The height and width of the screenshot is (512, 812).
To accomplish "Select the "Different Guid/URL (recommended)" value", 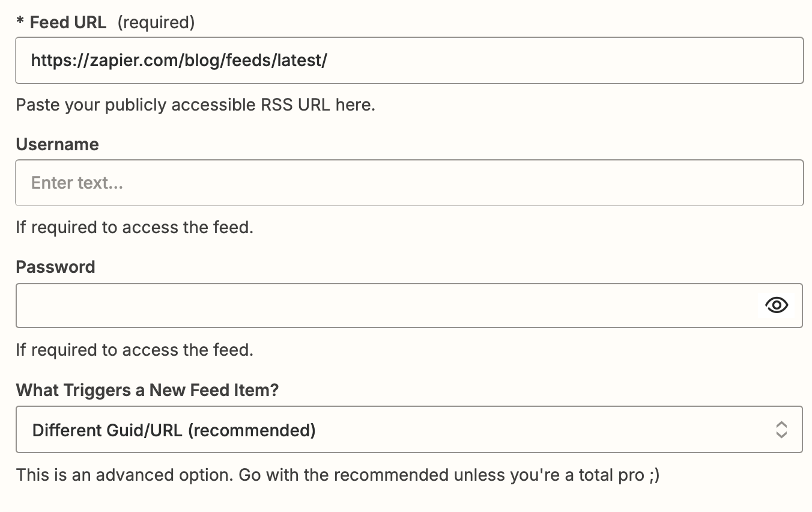I will pyautogui.click(x=174, y=430).
